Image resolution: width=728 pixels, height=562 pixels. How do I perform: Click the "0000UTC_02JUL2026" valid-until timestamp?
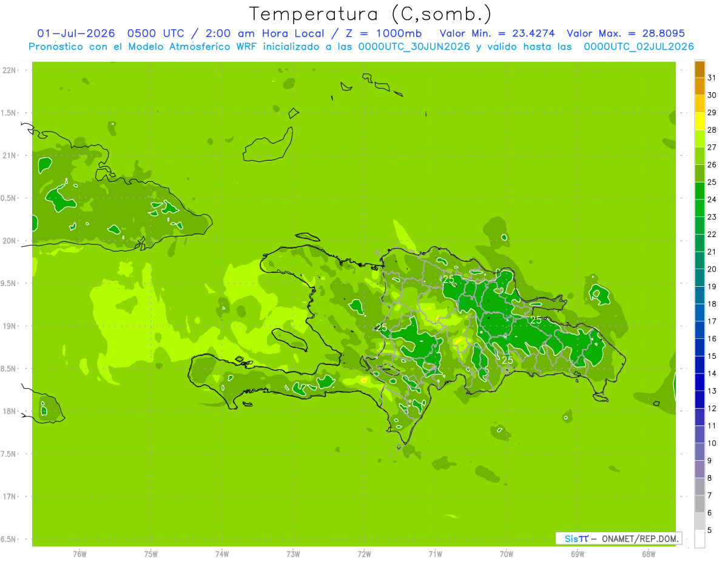639,47
